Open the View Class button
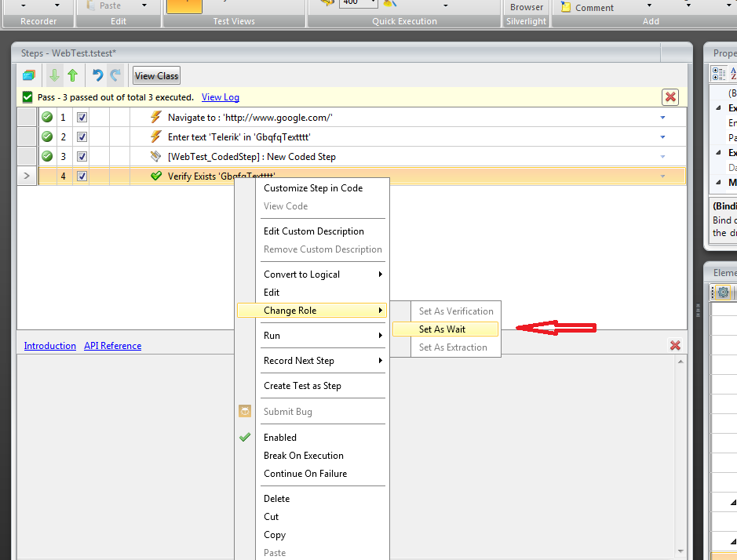 point(156,75)
